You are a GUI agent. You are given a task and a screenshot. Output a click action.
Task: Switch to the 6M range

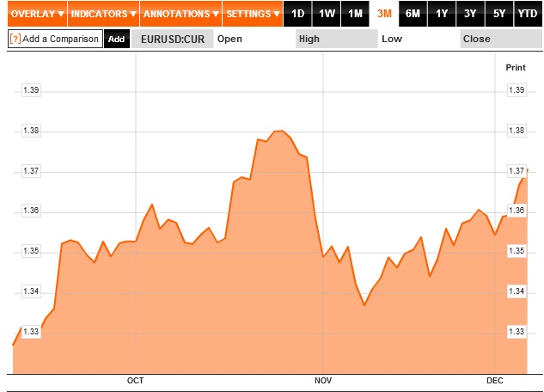(413, 14)
